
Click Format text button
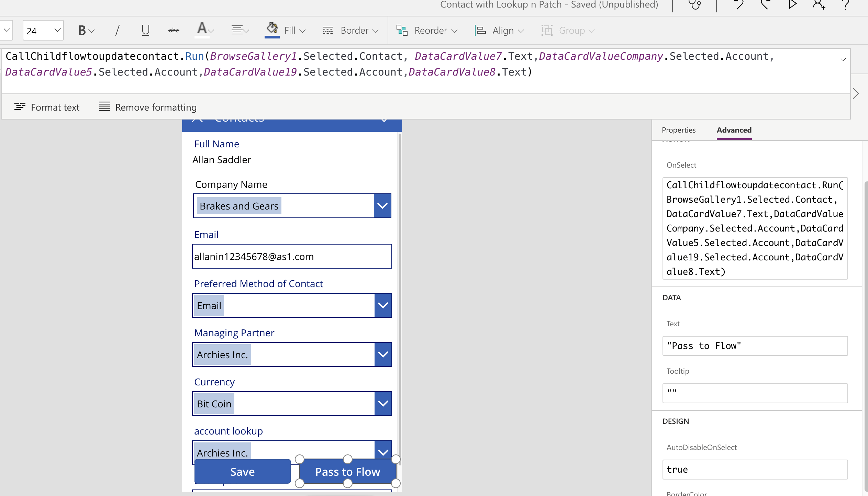click(47, 107)
